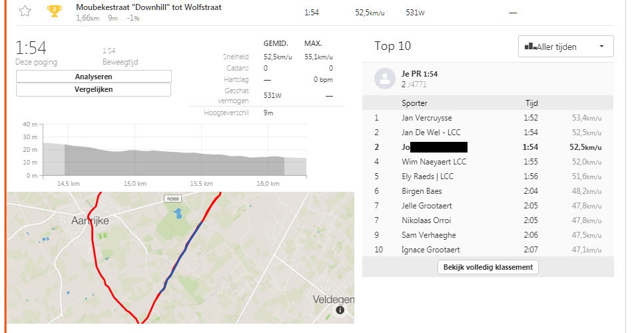Open the Aller tijden dropdown
Screen dimensions: 644x333
(565, 47)
